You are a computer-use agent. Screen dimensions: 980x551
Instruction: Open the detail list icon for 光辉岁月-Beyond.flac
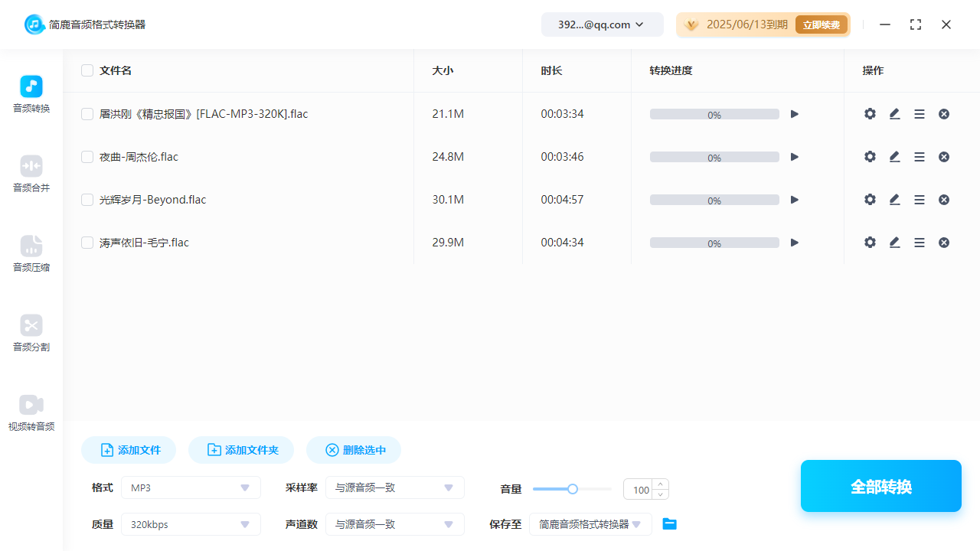coord(919,199)
